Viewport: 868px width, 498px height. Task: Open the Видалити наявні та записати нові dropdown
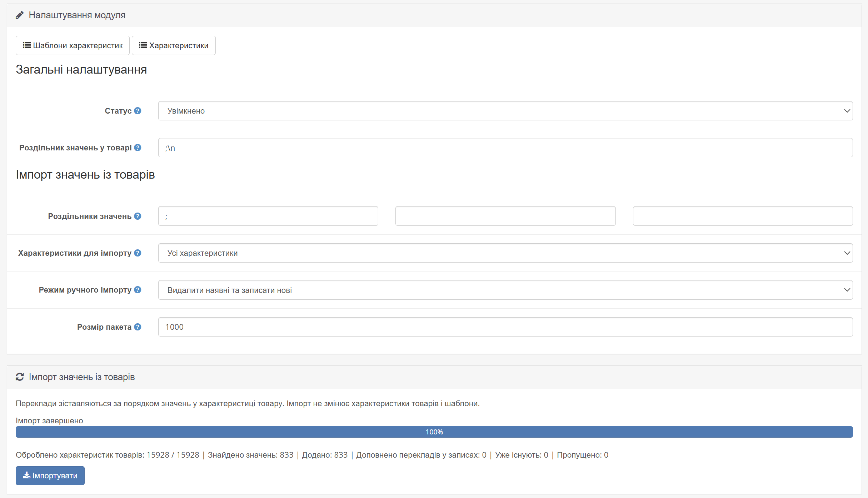[x=505, y=290]
